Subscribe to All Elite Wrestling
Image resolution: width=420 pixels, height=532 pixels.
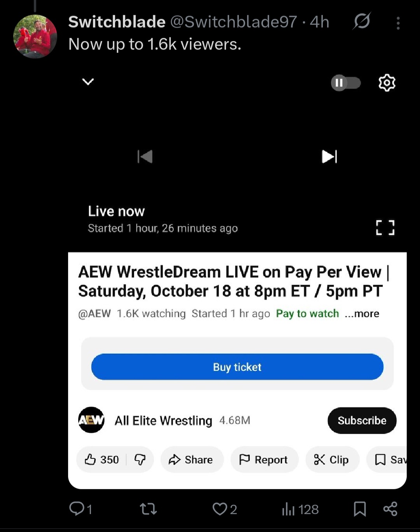(362, 420)
